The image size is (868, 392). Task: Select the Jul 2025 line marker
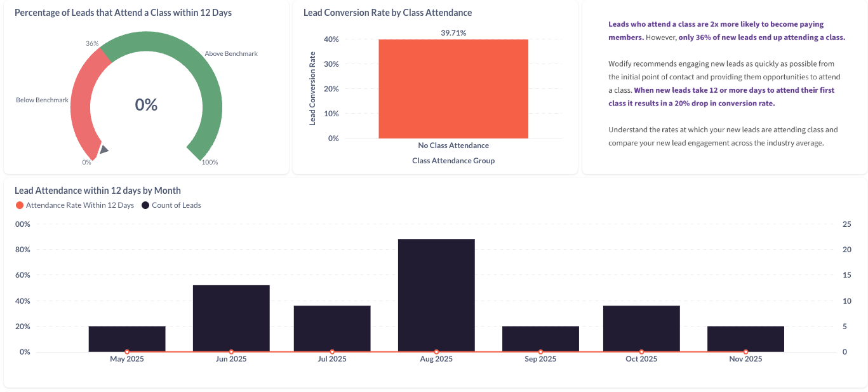pyautogui.click(x=332, y=351)
